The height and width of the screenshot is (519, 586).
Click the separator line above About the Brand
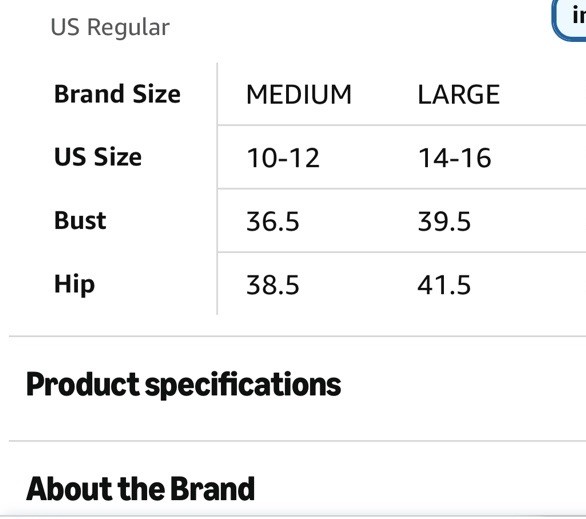point(297,441)
